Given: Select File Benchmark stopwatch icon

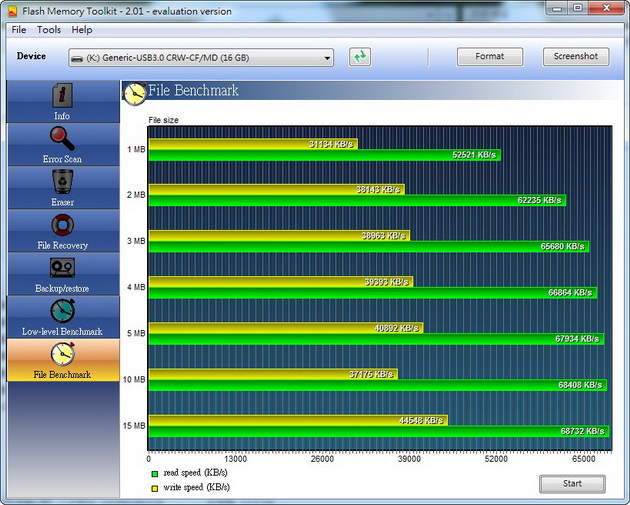Looking at the screenshot, I should point(62,354).
